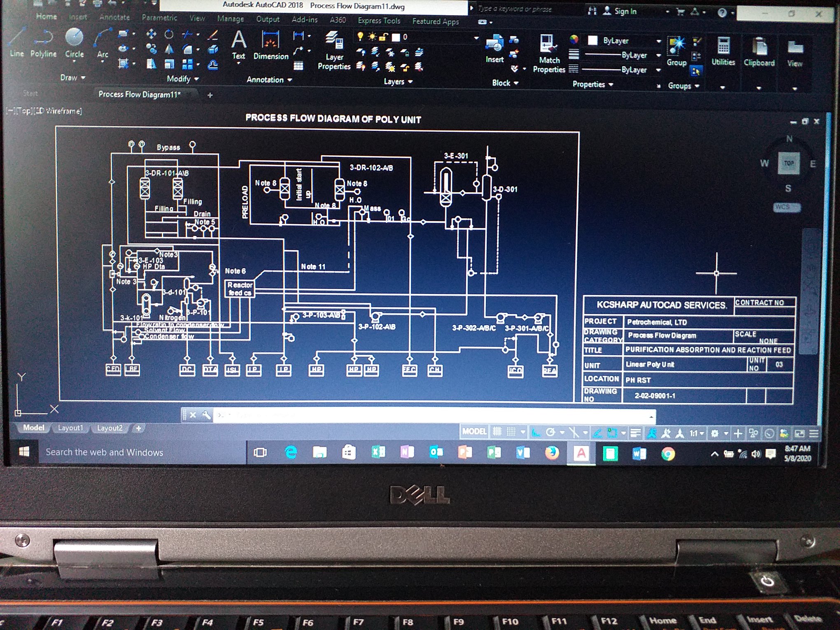
Task: Expand the Modify panel dropdown
Action: point(183,79)
